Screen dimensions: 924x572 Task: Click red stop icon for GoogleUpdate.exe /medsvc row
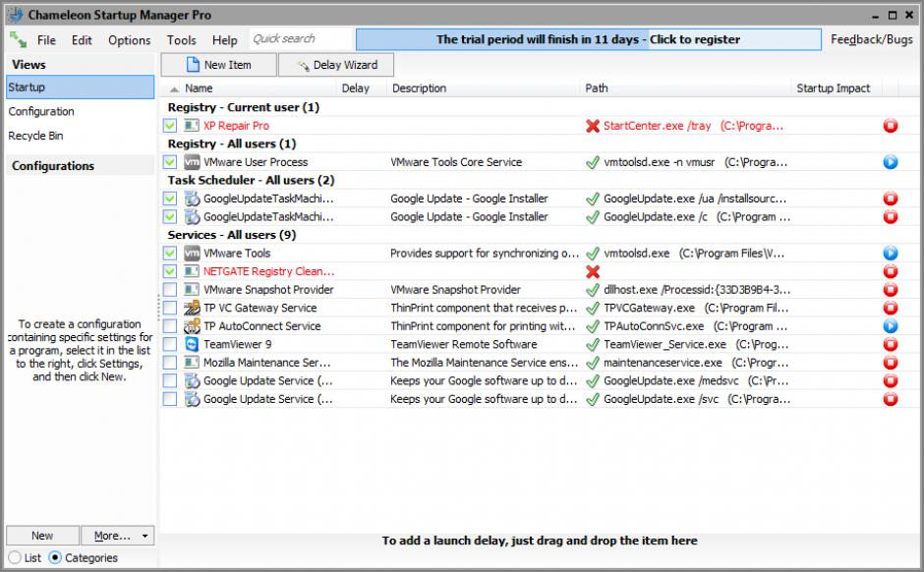tap(890, 381)
